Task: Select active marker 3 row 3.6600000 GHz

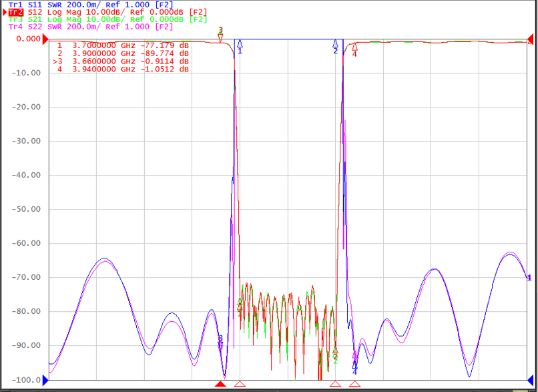Action: click(121, 61)
